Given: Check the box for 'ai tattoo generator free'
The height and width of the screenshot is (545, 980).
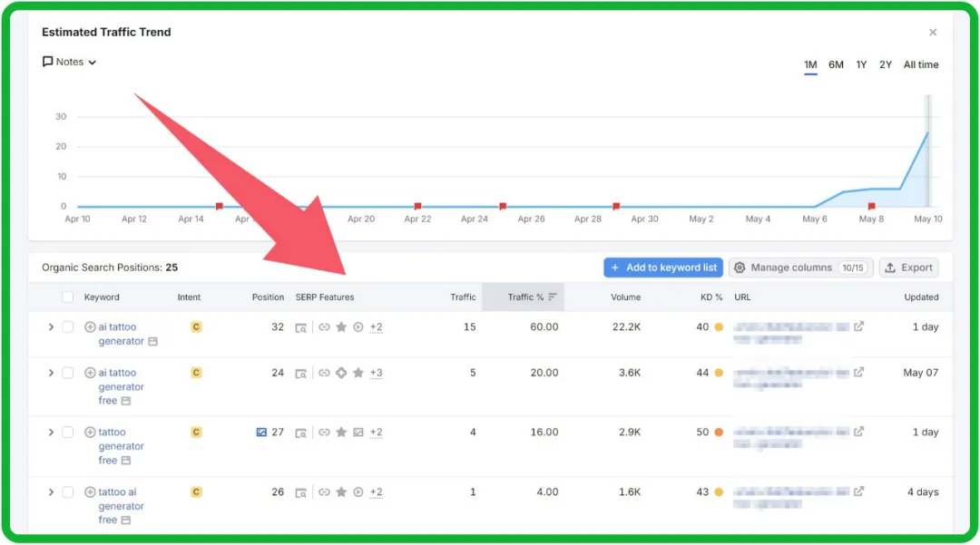Looking at the screenshot, I should click(x=68, y=373).
